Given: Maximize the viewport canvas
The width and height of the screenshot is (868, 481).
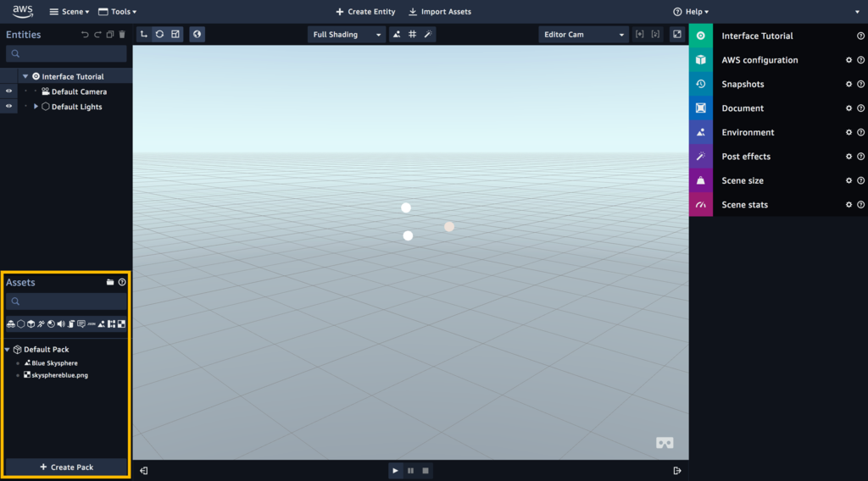Looking at the screenshot, I should 677,34.
